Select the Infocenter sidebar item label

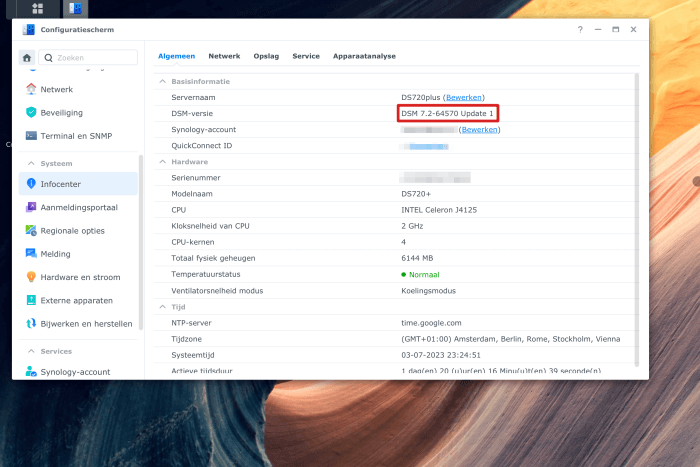click(x=61, y=184)
